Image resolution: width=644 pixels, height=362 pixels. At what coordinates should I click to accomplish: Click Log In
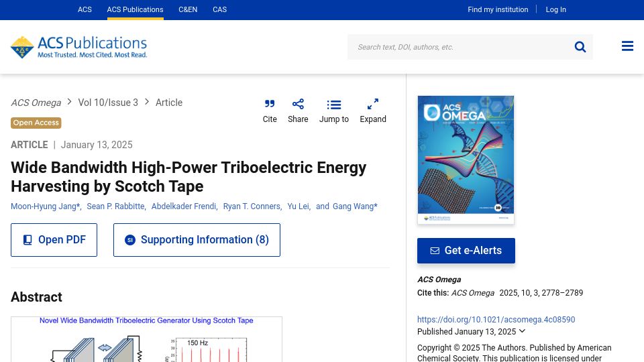(x=555, y=9)
